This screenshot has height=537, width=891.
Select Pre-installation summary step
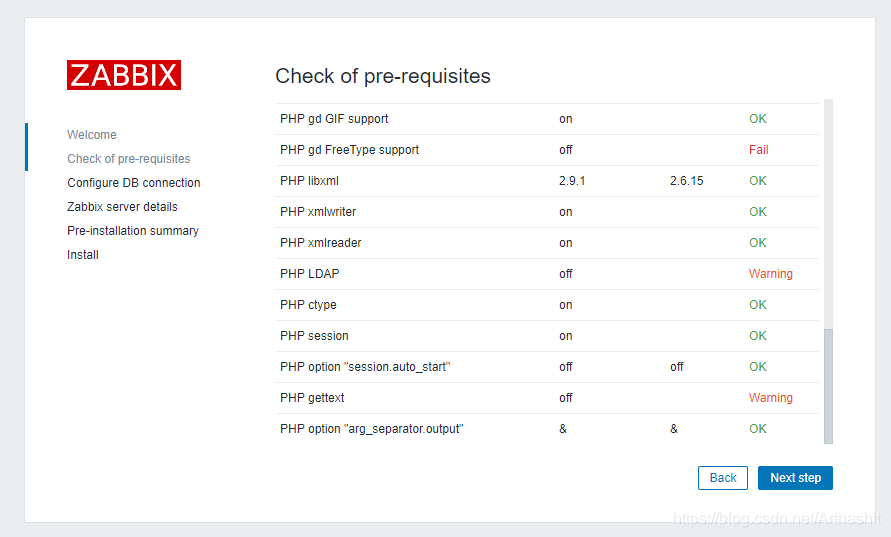(x=133, y=231)
